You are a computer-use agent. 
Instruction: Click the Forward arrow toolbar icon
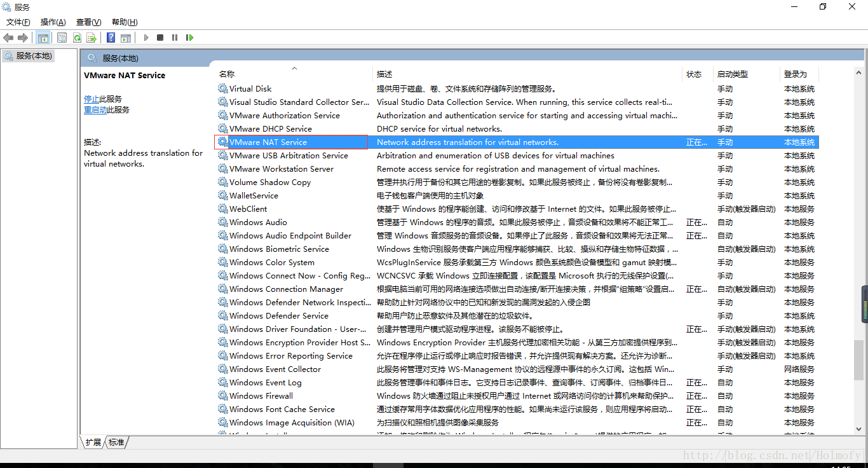coord(23,38)
